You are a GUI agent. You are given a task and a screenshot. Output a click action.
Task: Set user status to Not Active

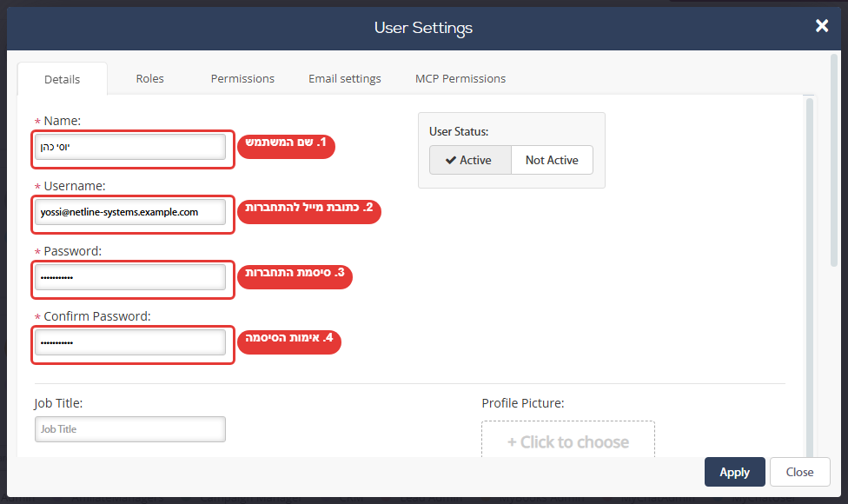(x=552, y=160)
